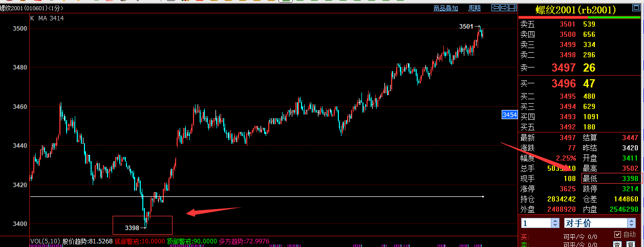Open the 周期 period menu
The width and height of the screenshot is (644, 247).
click(475, 8)
